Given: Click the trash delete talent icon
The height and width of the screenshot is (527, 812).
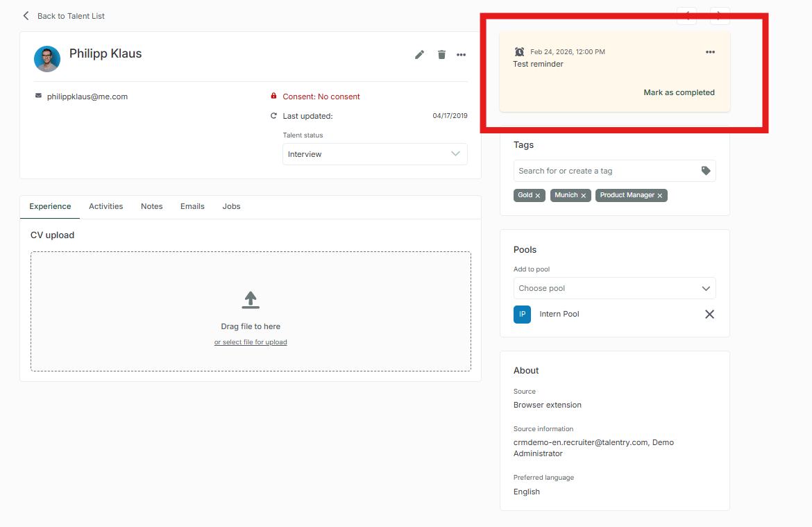Looking at the screenshot, I should 441,55.
